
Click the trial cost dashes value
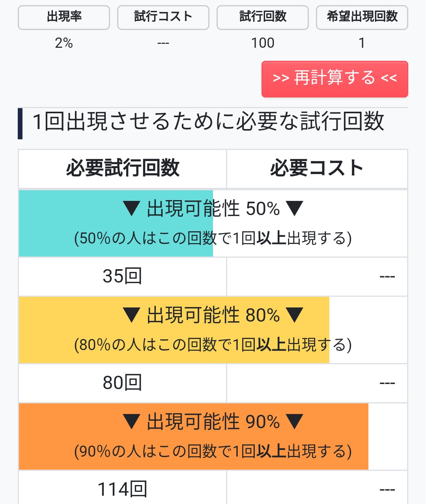click(163, 43)
